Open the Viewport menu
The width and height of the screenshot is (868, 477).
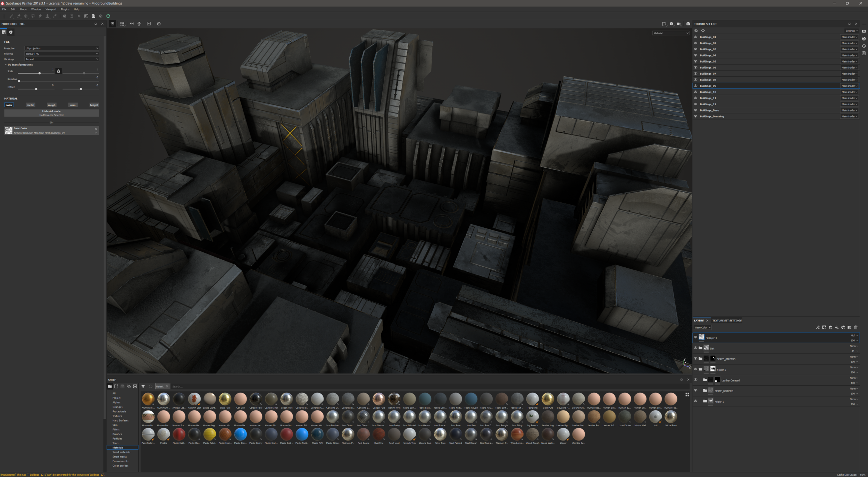tap(51, 9)
